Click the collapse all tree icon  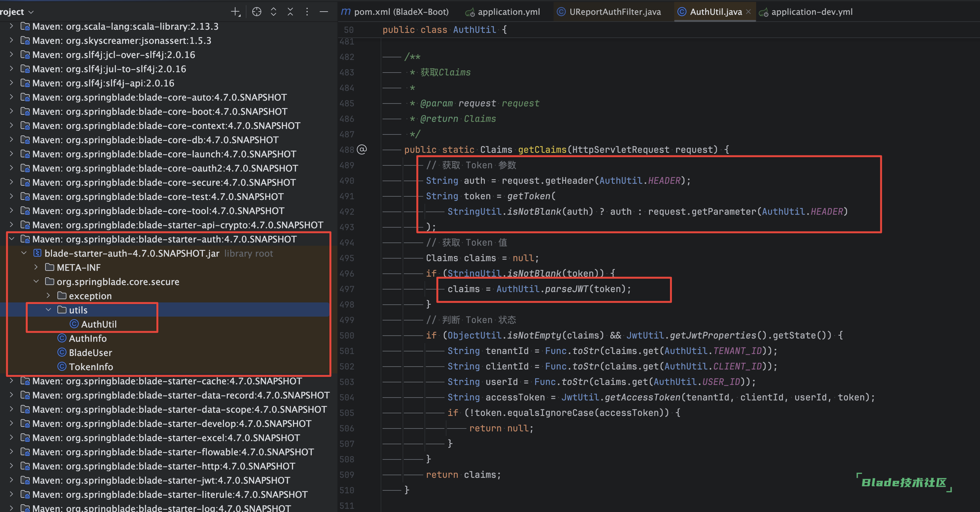click(x=290, y=12)
